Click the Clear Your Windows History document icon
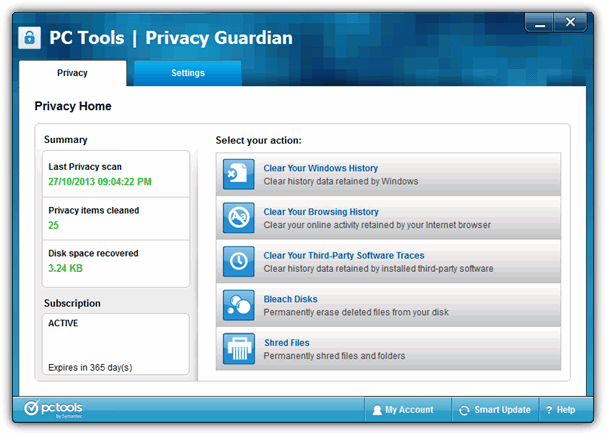The image size is (606, 434). coord(238,174)
